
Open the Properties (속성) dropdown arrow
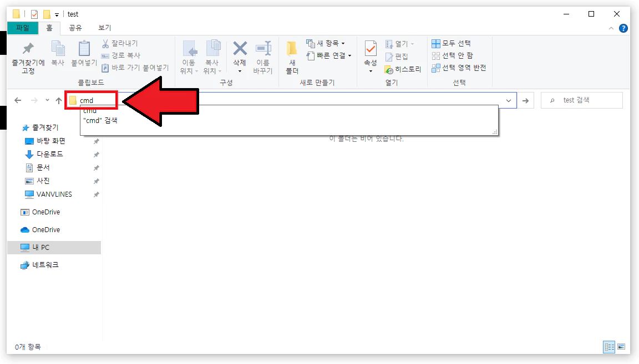371,71
